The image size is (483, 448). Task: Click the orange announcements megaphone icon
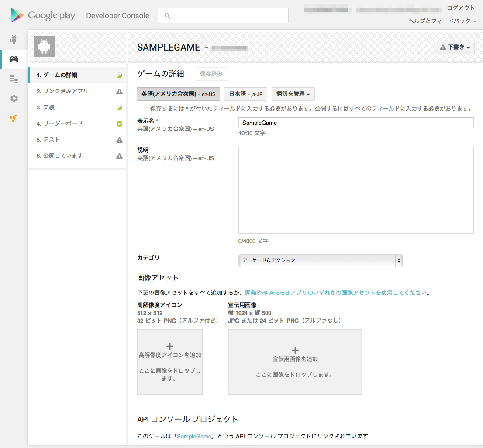pos(14,118)
